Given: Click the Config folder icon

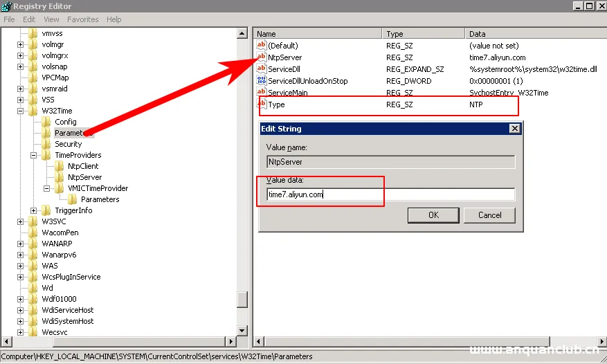Looking at the screenshot, I should coord(46,122).
